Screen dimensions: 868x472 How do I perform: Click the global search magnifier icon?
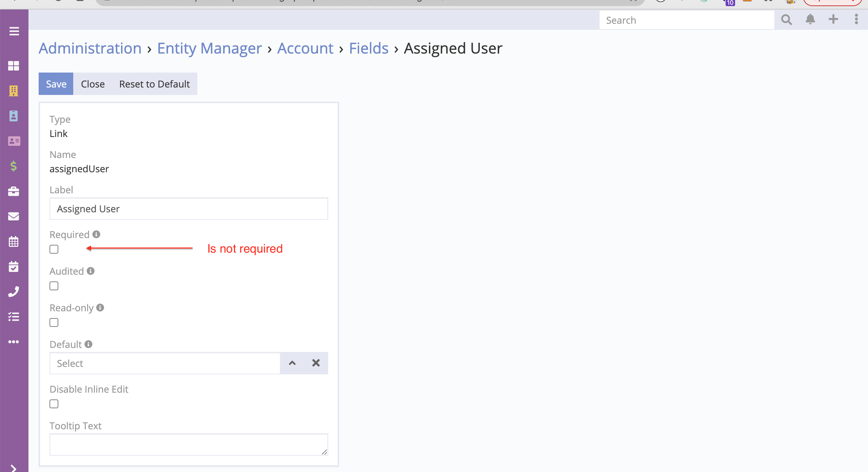787,20
